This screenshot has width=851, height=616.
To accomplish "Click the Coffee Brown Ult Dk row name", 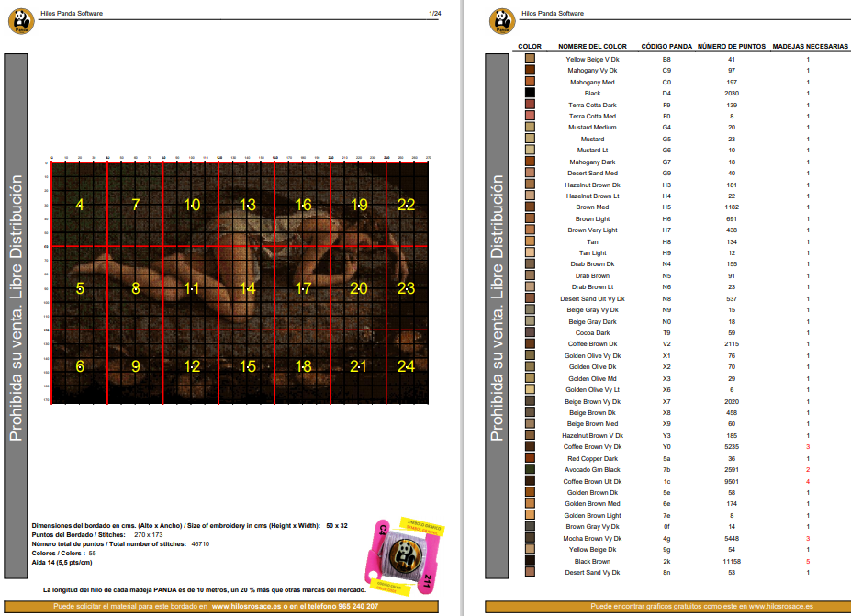I will click(592, 481).
